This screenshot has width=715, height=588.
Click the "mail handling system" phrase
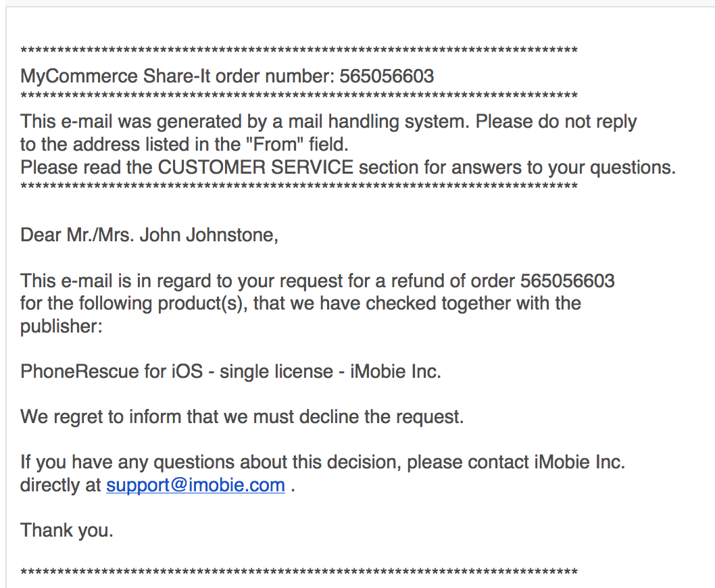(x=376, y=122)
